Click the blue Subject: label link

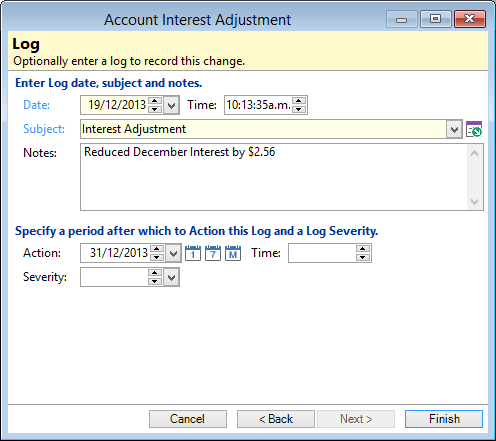(x=44, y=129)
